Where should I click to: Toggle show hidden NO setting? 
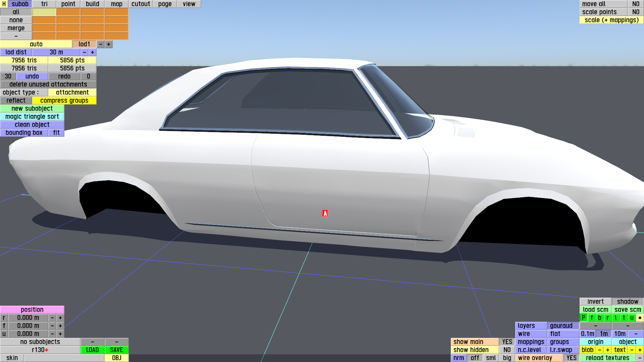[507, 350]
